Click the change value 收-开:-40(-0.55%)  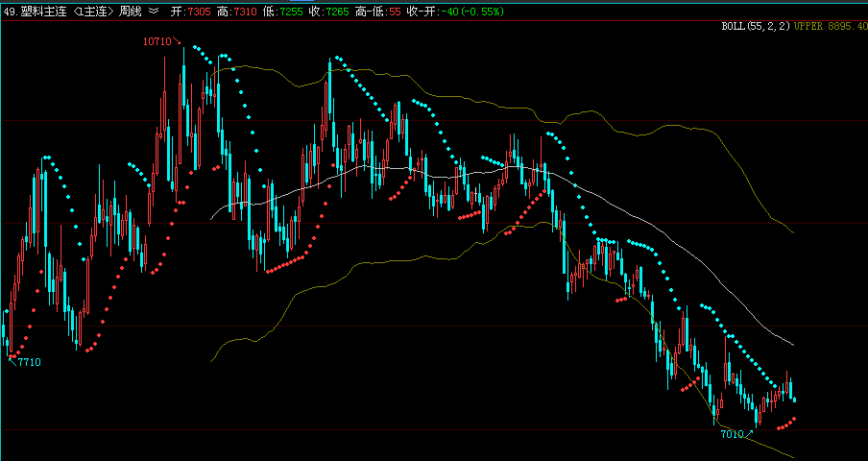[455, 12]
